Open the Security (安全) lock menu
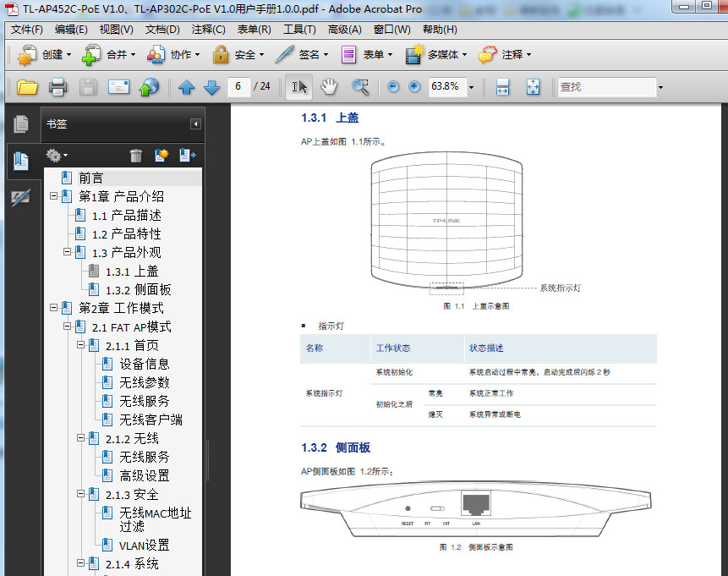The image size is (728, 576). [x=238, y=55]
